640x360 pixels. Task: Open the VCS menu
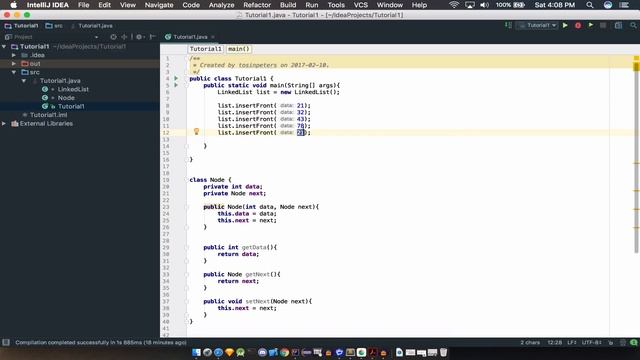tap(360, 5)
